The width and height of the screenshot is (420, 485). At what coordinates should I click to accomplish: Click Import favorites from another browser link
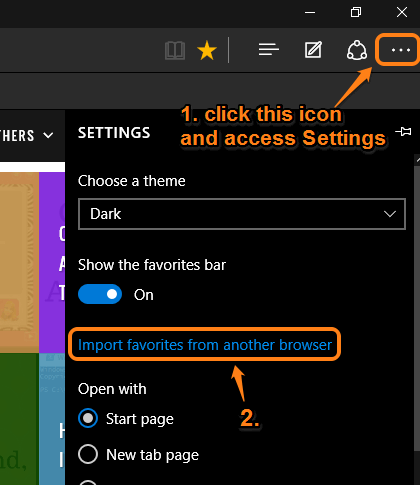pos(205,345)
